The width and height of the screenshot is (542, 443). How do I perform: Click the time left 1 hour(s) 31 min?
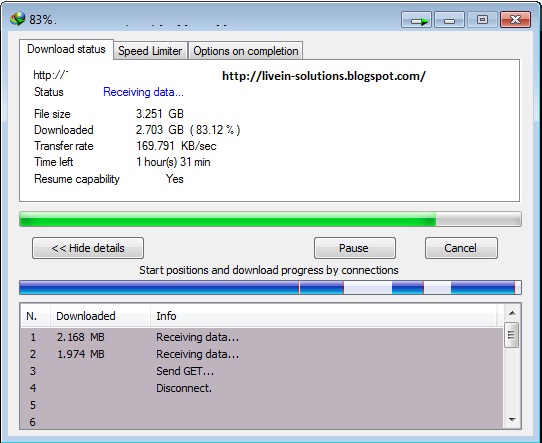pyautogui.click(x=173, y=162)
